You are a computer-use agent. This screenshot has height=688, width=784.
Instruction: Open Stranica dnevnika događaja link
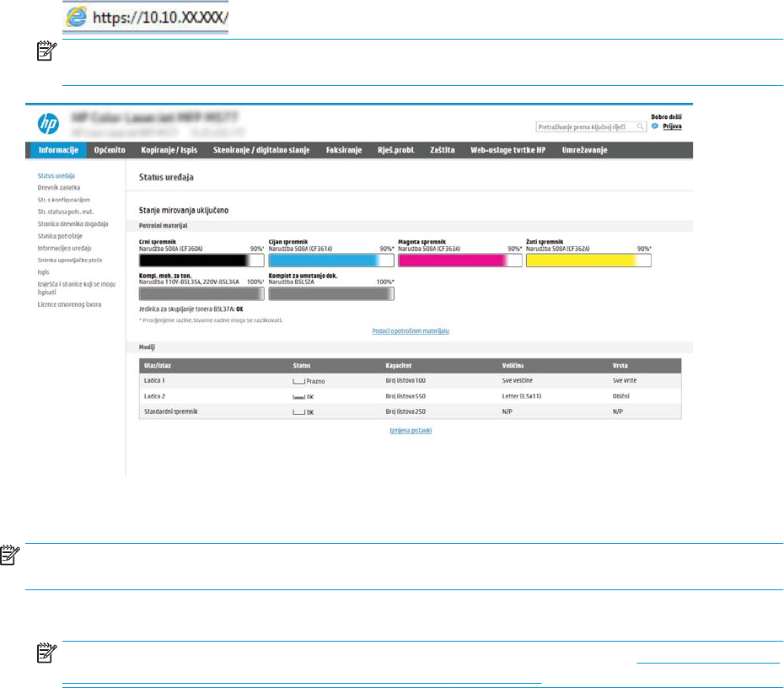coord(72,224)
